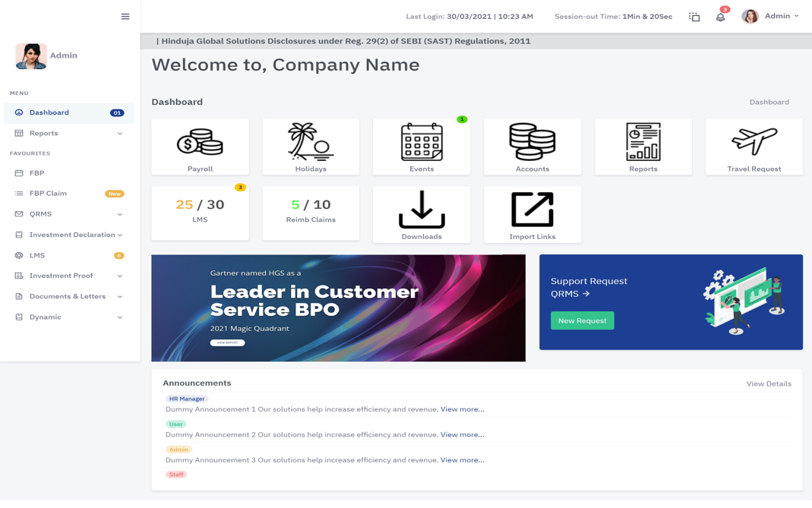Click the notification bell with 3 alerts
Image resolution: width=812 pixels, height=508 pixels.
click(x=720, y=16)
